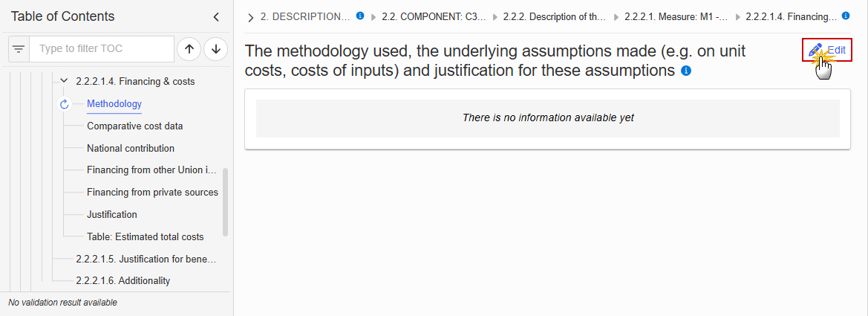Open info icon next to heading title
The height and width of the screenshot is (316, 868).
pyautogui.click(x=686, y=71)
